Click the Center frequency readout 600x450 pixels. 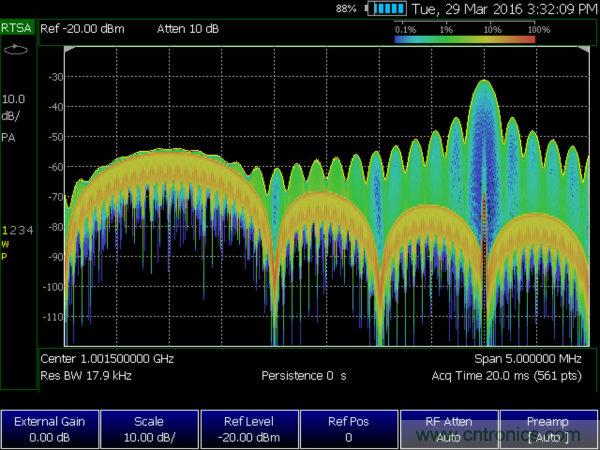[x=105, y=358]
